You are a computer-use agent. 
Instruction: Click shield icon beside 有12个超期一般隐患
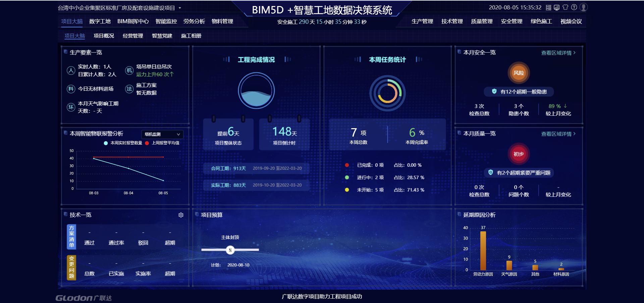coord(494,91)
